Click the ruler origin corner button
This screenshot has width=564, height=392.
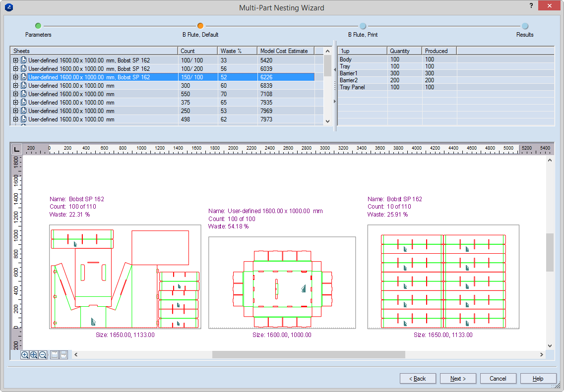[x=16, y=149]
